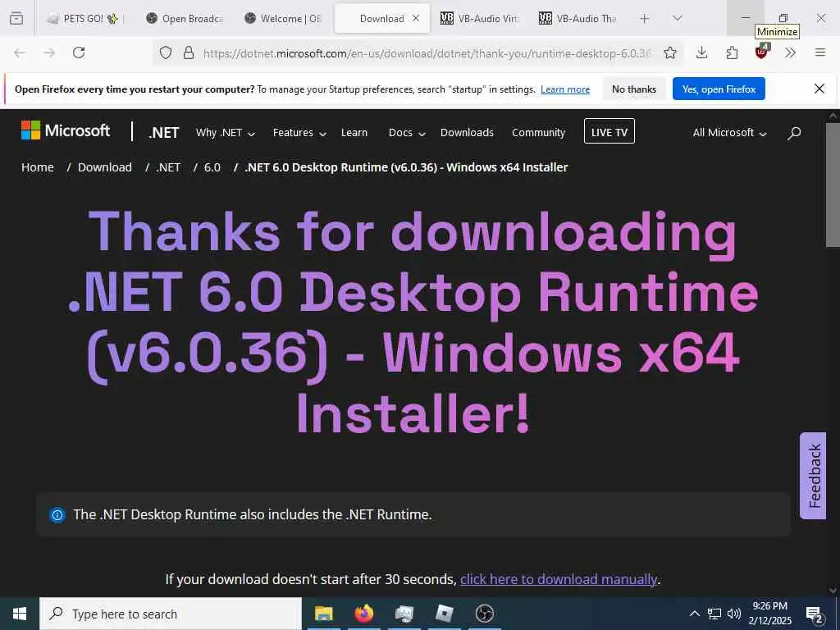Screen dimensions: 840x630
Task: View site security padlock info
Action: [189, 52]
